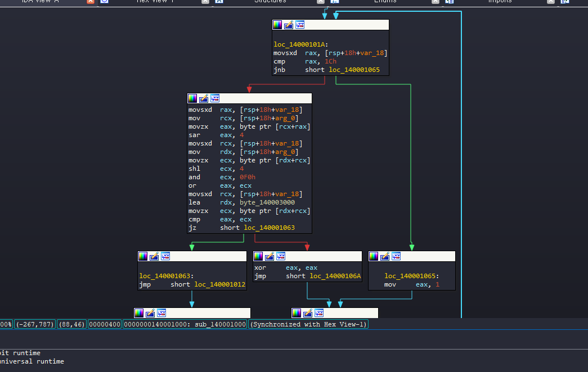Viewport: 588px width, 372px height.
Task: Click color icon on block below loc_140001063
Action: coord(139,313)
